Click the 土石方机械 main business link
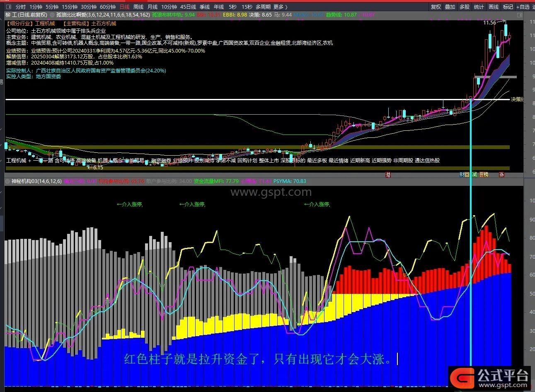Viewport: 535px width, 392px height. click(104, 24)
